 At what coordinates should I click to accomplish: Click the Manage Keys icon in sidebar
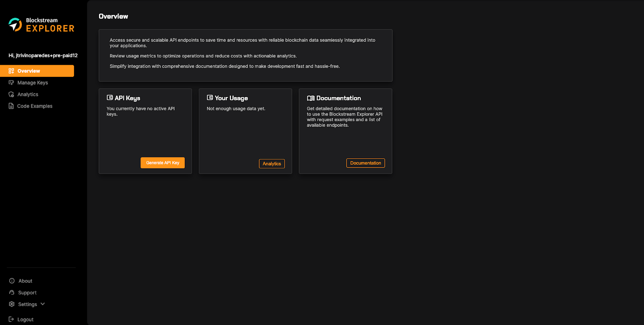(11, 83)
